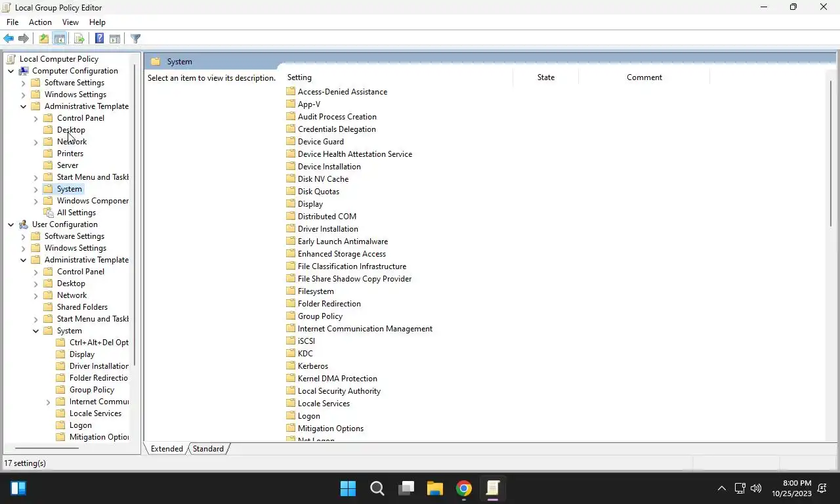Click the volume icon in the system tray

click(x=756, y=488)
